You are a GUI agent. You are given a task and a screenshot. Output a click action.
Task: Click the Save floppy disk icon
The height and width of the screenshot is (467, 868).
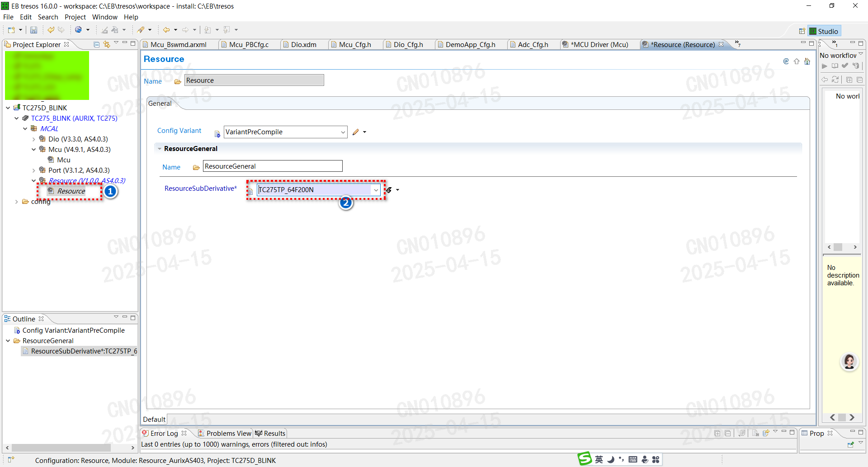click(x=33, y=30)
